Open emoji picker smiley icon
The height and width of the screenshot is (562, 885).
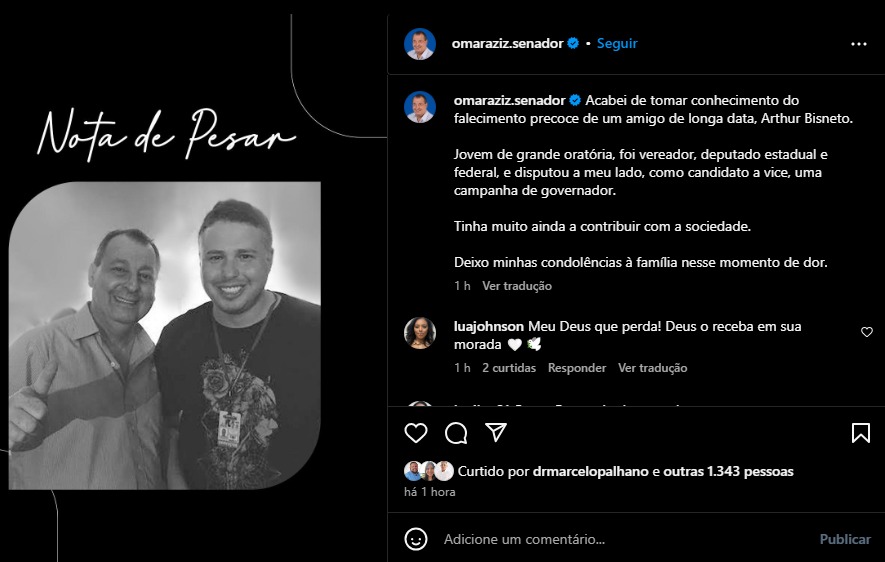[x=416, y=539]
